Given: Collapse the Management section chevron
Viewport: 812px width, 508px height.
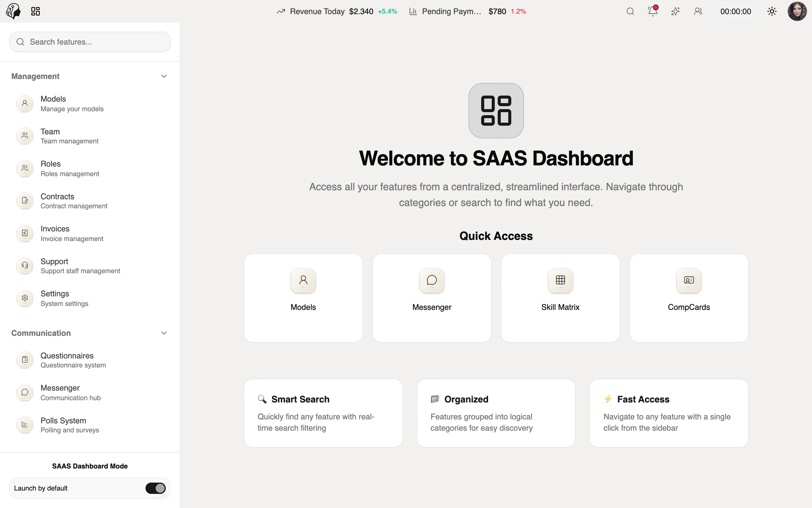Looking at the screenshot, I should coord(164,76).
